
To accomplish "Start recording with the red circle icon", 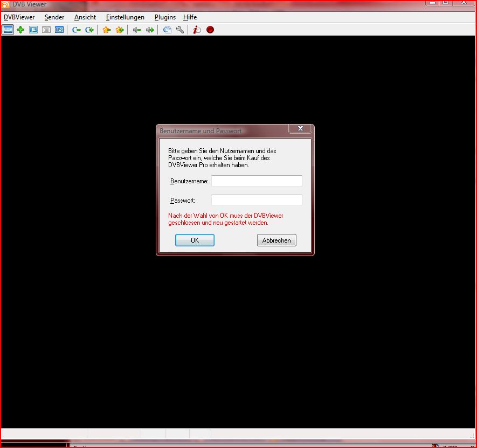I will pyautogui.click(x=210, y=30).
